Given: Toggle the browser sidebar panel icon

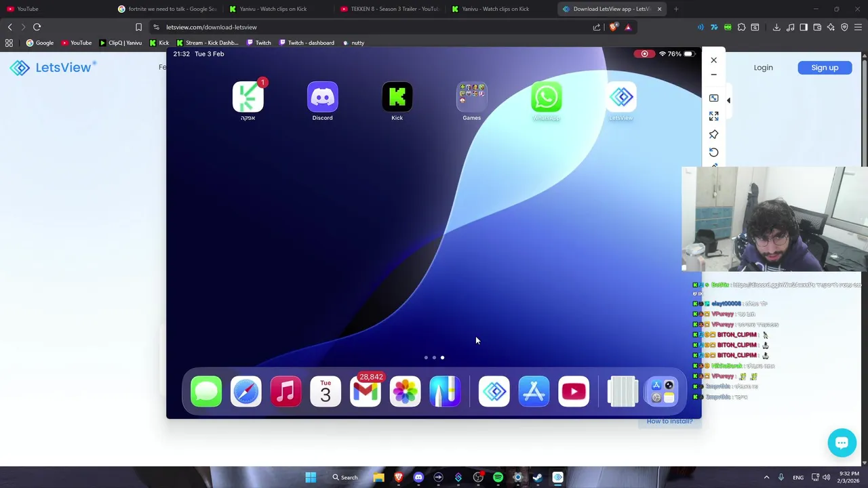Looking at the screenshot, I should (x=804, y=27).
